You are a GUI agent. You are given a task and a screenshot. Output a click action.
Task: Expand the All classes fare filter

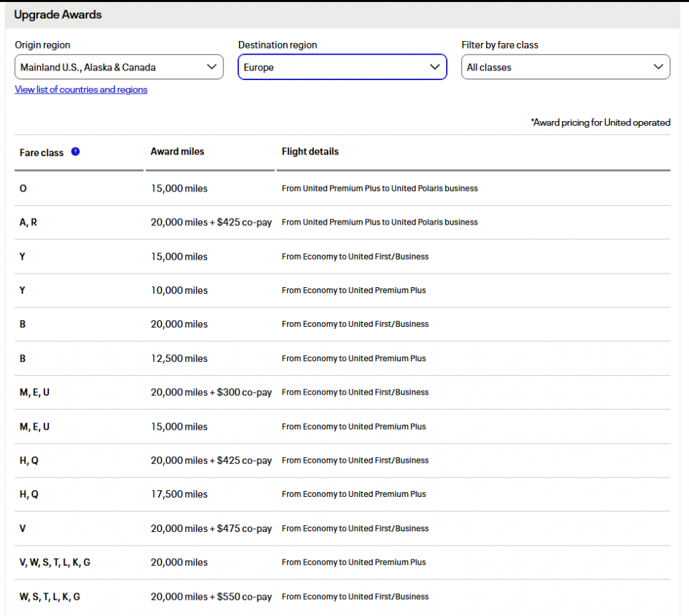point(565,67)
